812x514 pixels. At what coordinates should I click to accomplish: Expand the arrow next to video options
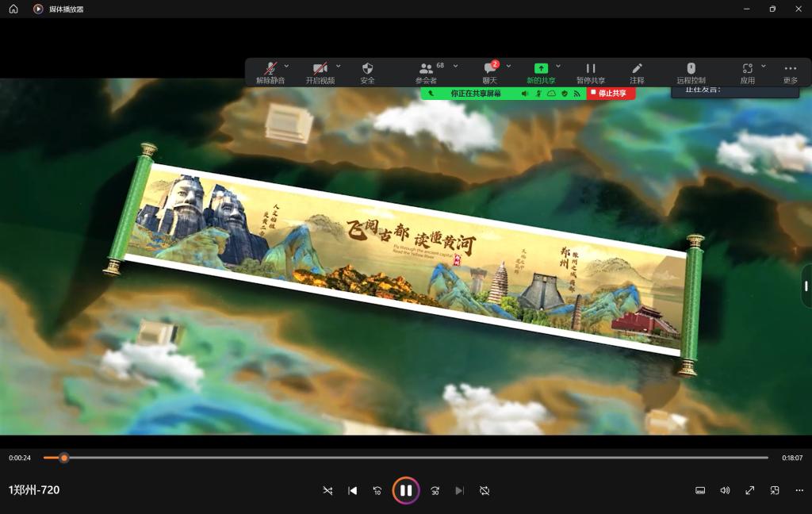338,66
